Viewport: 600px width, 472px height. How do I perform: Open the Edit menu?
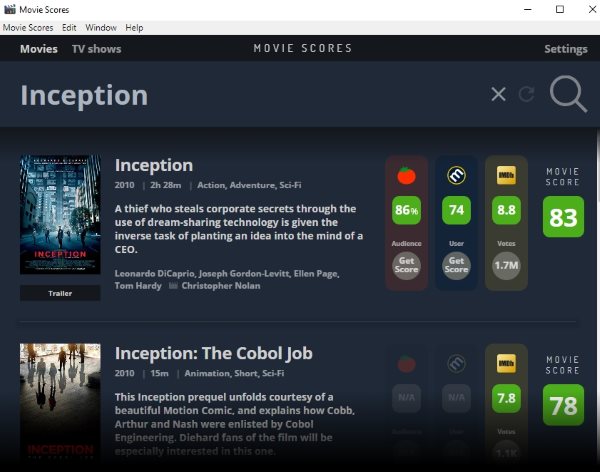pos(69,28)
